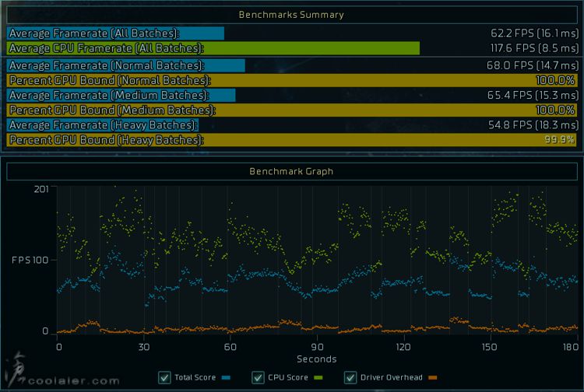This screenshot has width=584, height=392.
Task: Click the 180 tick on the x-axis
Action: pos(571,347)
